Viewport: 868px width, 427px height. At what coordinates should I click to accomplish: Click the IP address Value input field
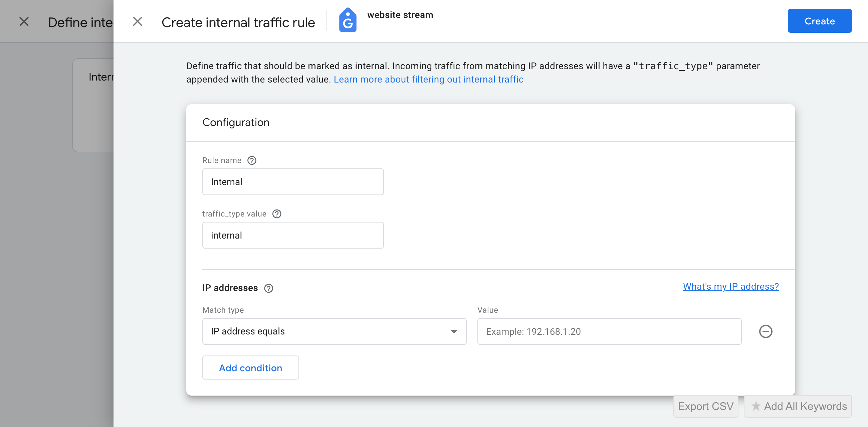609,331
